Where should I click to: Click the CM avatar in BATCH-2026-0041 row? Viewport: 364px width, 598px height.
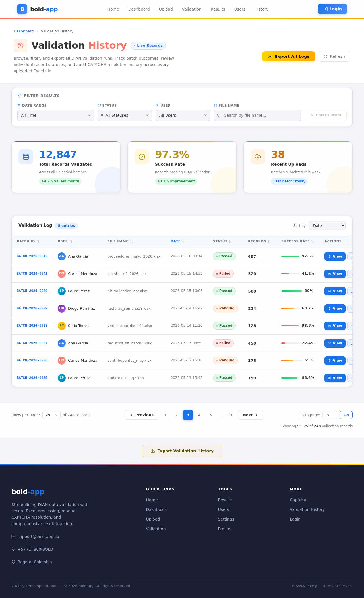[x=62, y=274]
